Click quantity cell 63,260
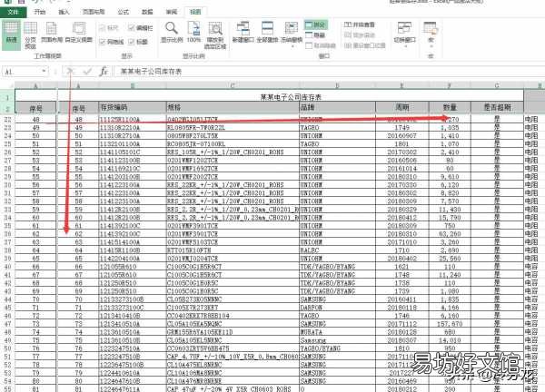 [450, 234]
